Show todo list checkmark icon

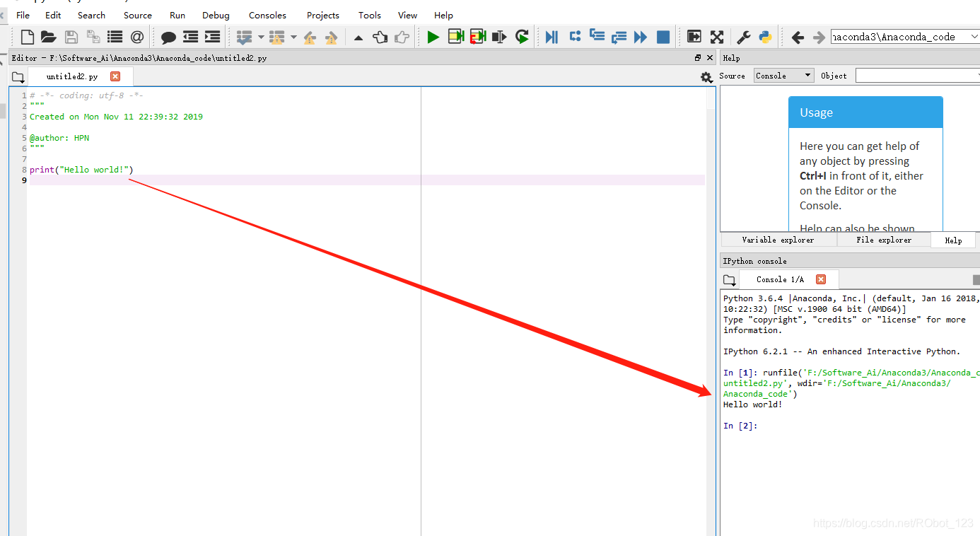click(x=245, y=37)
